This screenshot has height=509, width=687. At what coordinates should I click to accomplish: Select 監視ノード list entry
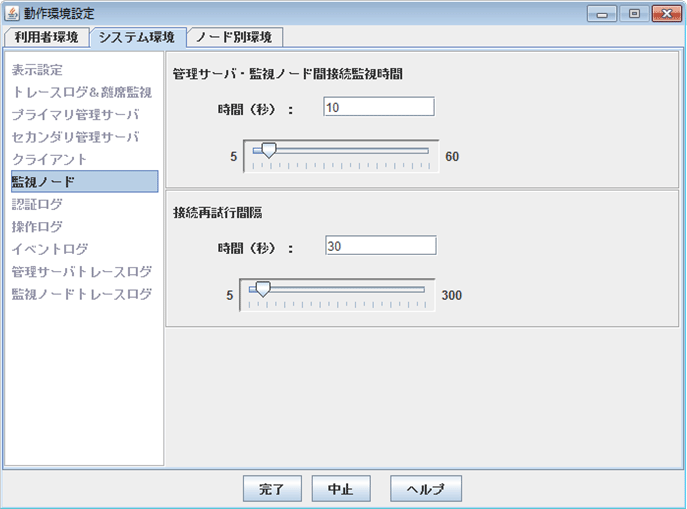85,181
